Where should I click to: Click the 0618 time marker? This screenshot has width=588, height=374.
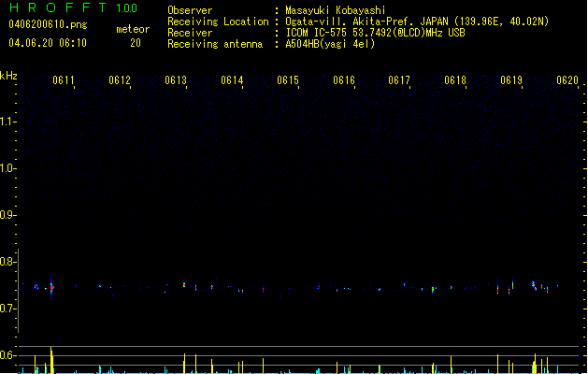point(455,80)
